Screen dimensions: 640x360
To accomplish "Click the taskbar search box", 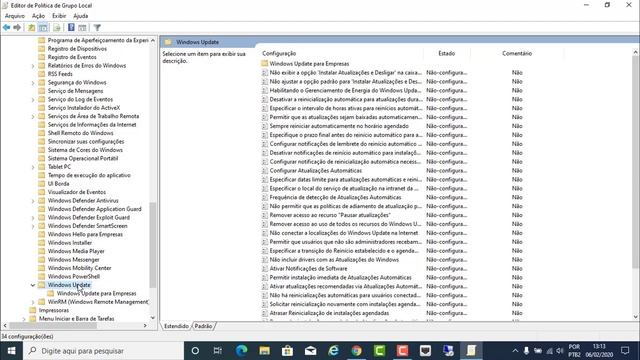I will pos(104,351).
